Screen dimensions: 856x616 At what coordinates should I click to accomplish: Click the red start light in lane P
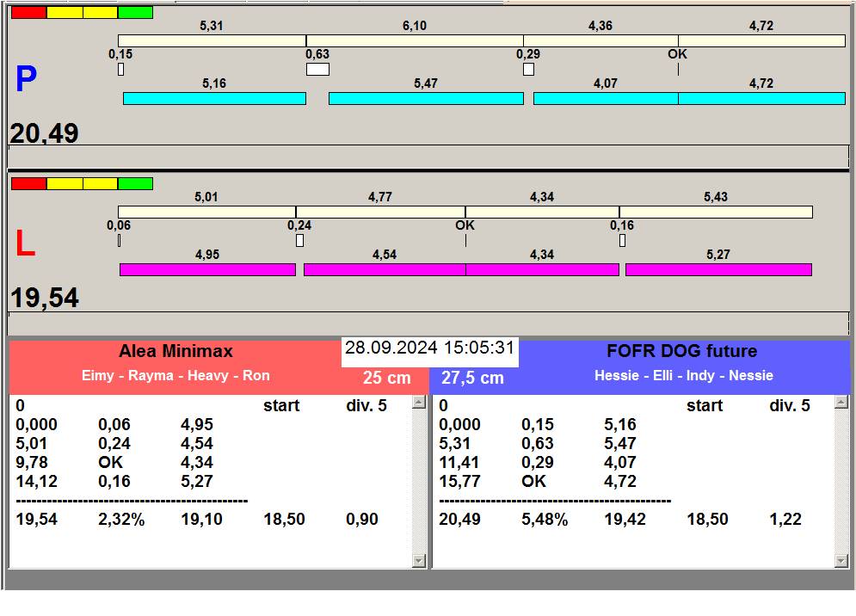28,13
